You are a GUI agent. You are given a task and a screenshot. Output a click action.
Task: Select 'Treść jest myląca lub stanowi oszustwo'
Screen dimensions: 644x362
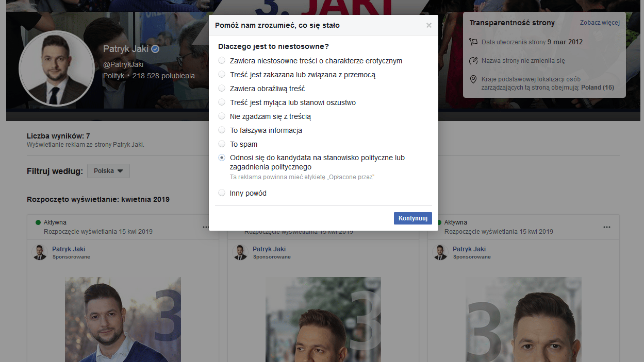(222, 102)
